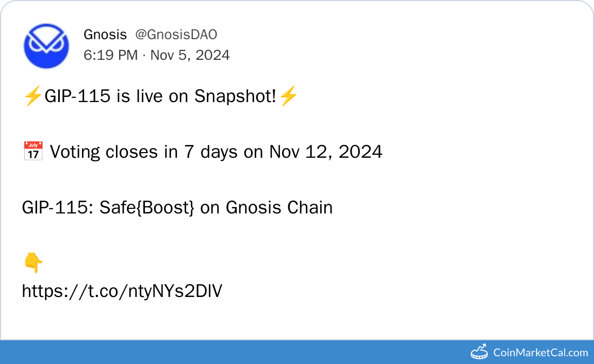Click the lightning bolt after Snapshot!
Screen dimensions: 594x364
pos(288,96)
